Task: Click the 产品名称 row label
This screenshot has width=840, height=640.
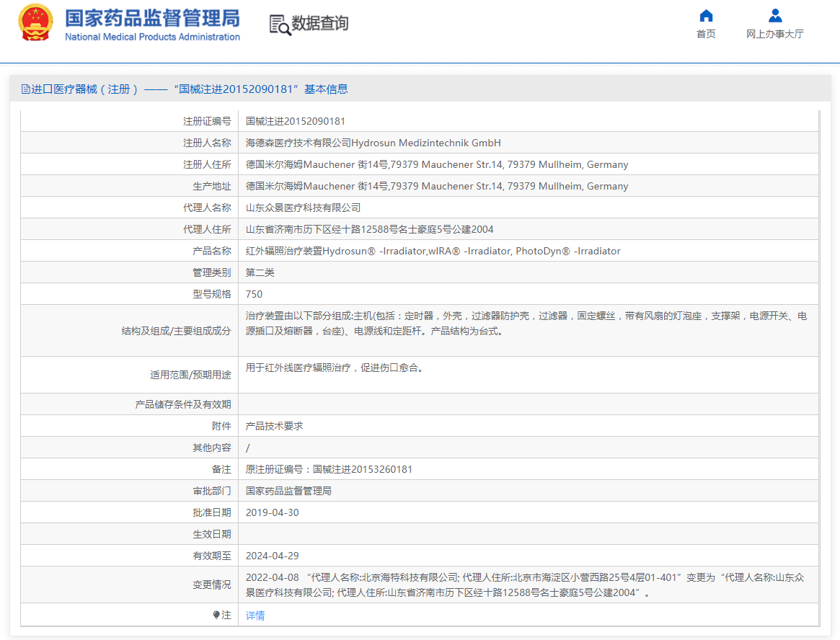Action: click(212, 251)
